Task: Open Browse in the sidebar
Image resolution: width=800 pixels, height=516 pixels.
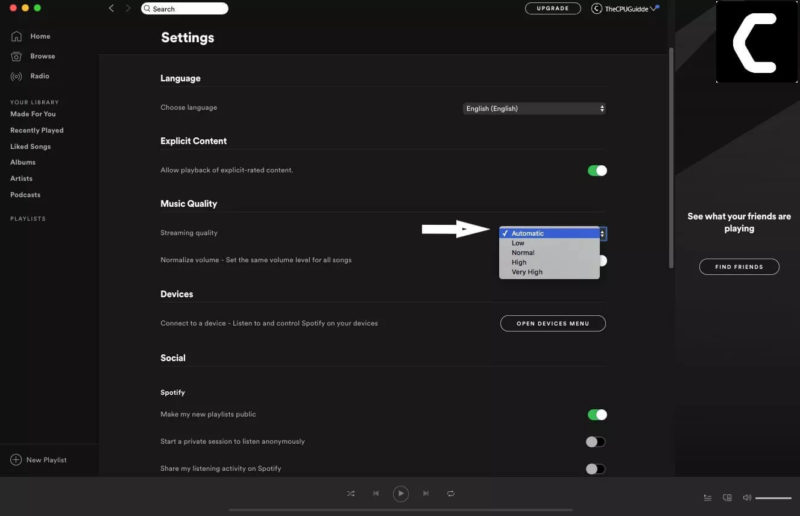Action: 42,56
